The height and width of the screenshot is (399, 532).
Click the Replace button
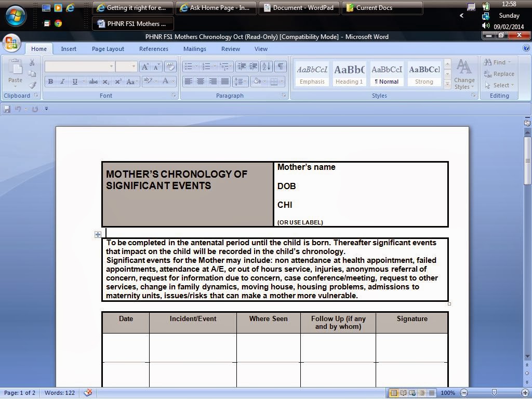[499, 74]
